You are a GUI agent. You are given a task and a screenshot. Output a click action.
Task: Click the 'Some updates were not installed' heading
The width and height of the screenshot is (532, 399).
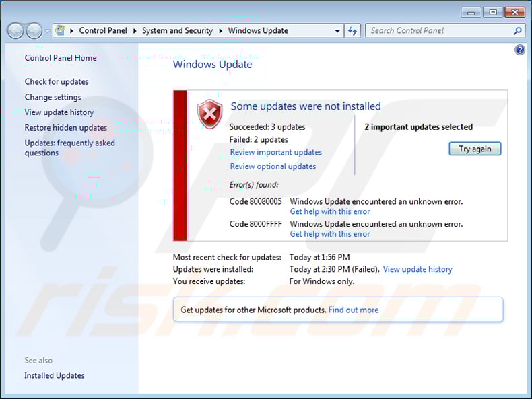[306, 106]
